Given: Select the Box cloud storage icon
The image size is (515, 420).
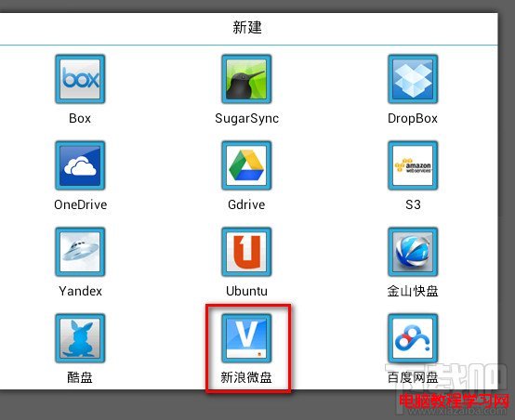Looking at the screenshot, I should coord(80,79).
